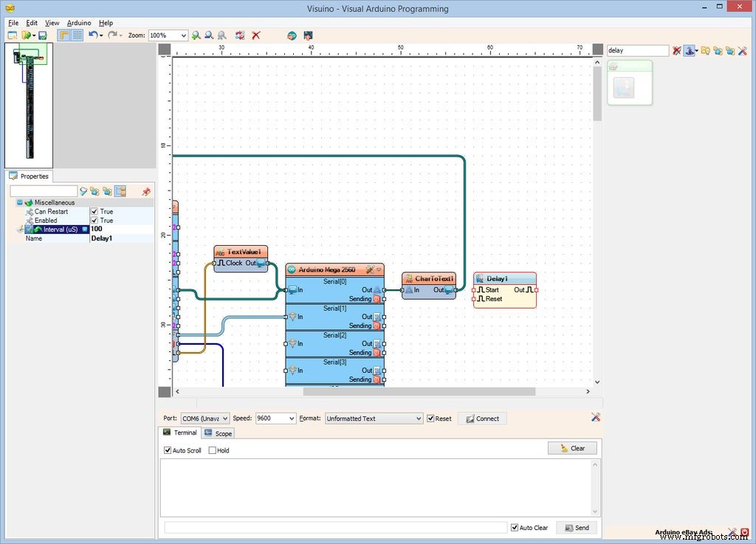Image resolution: width=756 pixels, height=544 pixels.
Task: Uncheck the Can Restart property checkbox
Action: (94, 212)
